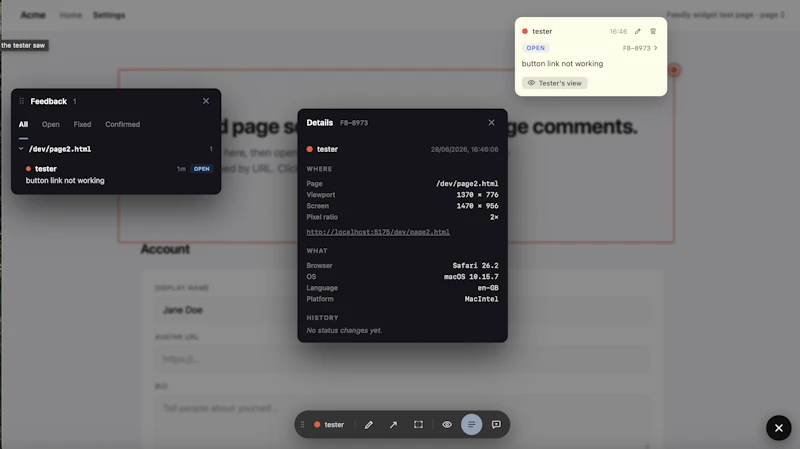
Task: Close the Details panel
Action: [x=491, y=122]
